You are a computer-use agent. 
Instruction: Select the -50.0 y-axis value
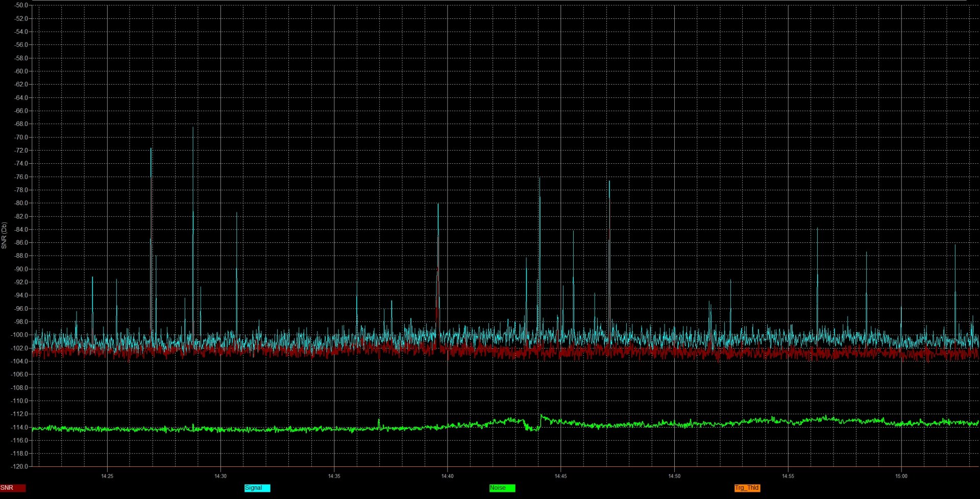[21, 5]
